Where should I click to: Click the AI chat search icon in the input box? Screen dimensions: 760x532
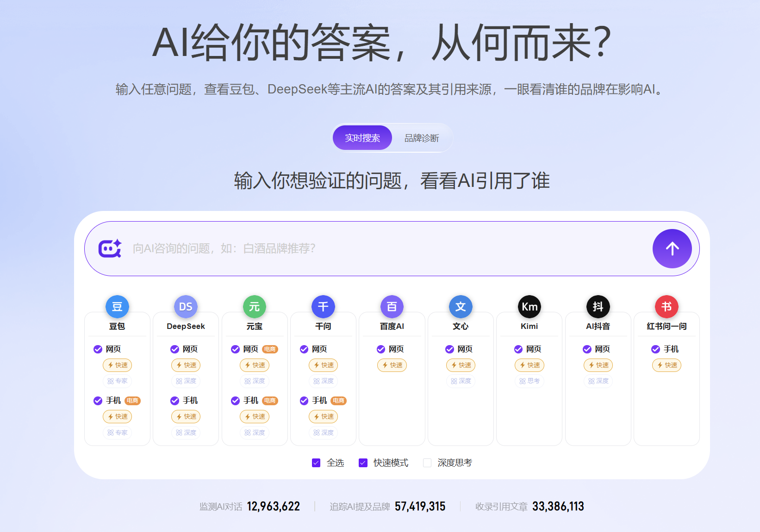[x=110, y=248]
